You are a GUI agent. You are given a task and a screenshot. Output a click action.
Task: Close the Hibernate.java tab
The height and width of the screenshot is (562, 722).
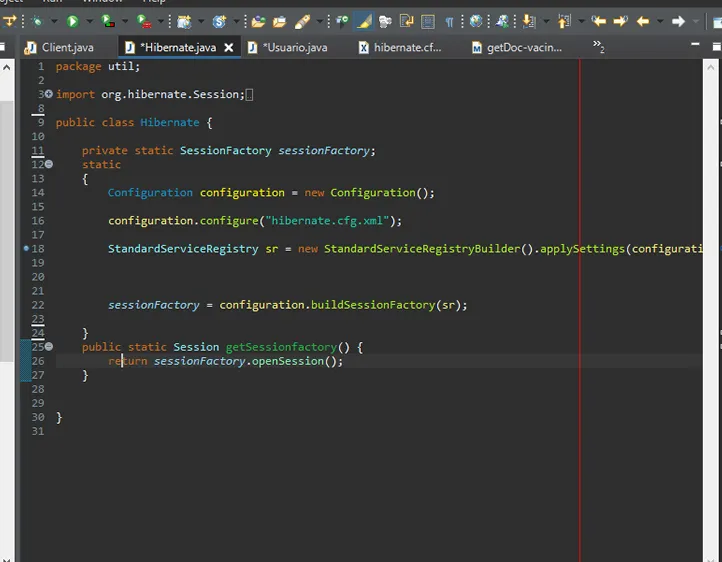(228, 47)
